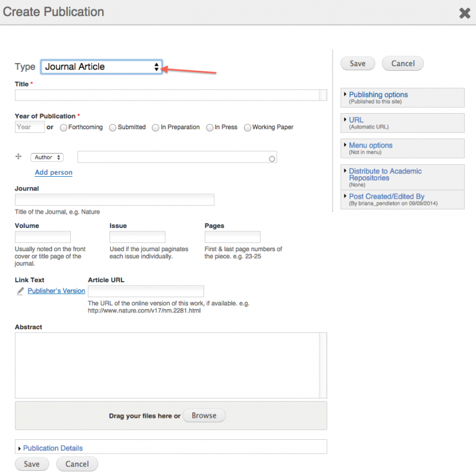Close the Create Publication dialog
Screen dimensions: 476x475
point(465,13)
